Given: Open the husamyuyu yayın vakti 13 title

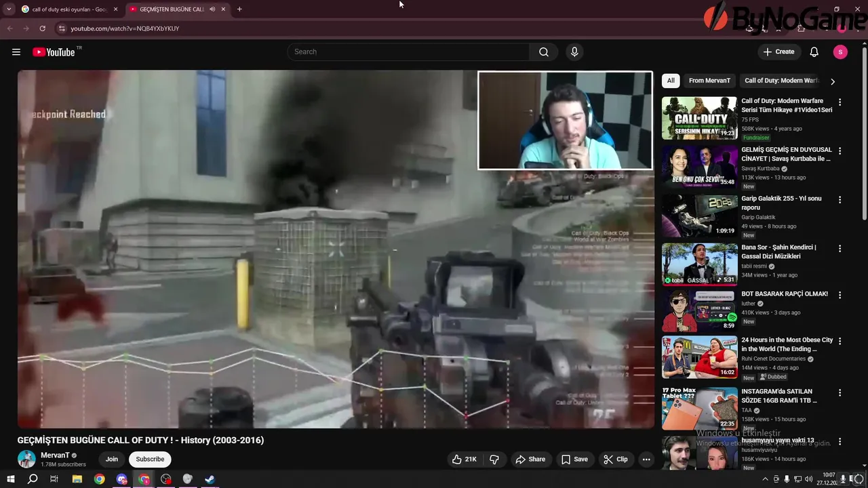Looking at the screenshot, I should 778,441.
